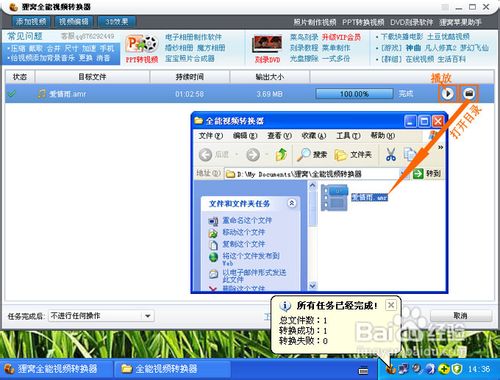Open 工具 menu in explorer window
Viewport: 500px width, 380px height.
pyautogui.click(x=348, y=136)
